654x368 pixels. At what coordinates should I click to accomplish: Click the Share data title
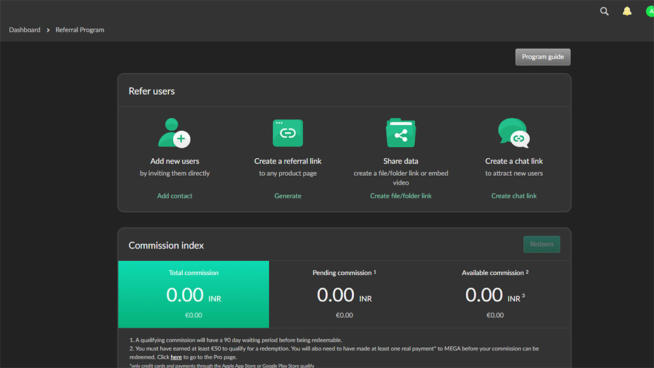point(401,161)
